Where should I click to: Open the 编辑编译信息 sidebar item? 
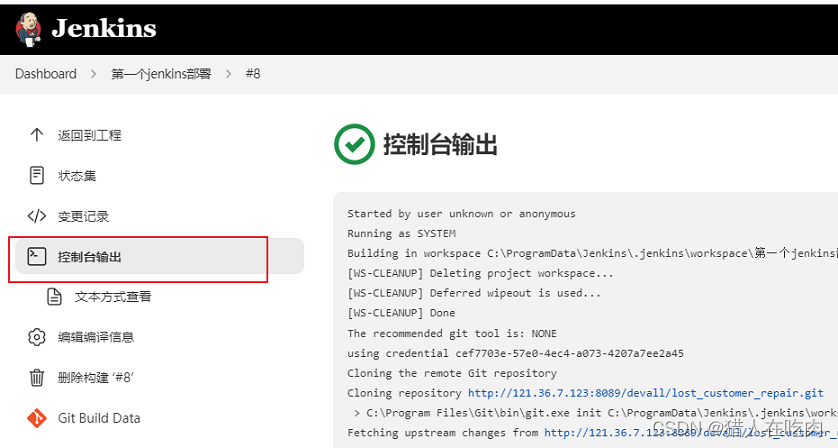(96, 337)
